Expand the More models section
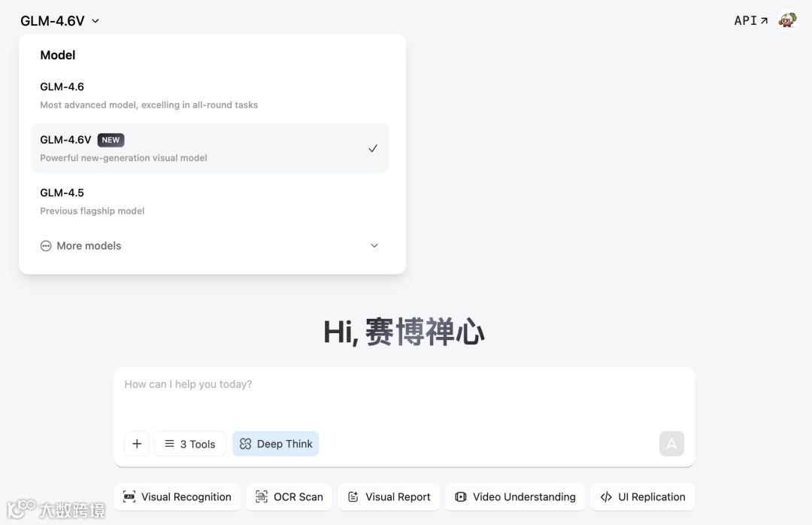The width and height of the screenshot is (812, 525). tap(209, 246)
